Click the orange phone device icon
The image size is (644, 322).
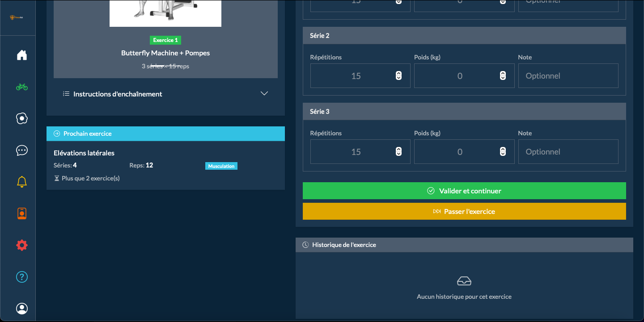[21, 214]
